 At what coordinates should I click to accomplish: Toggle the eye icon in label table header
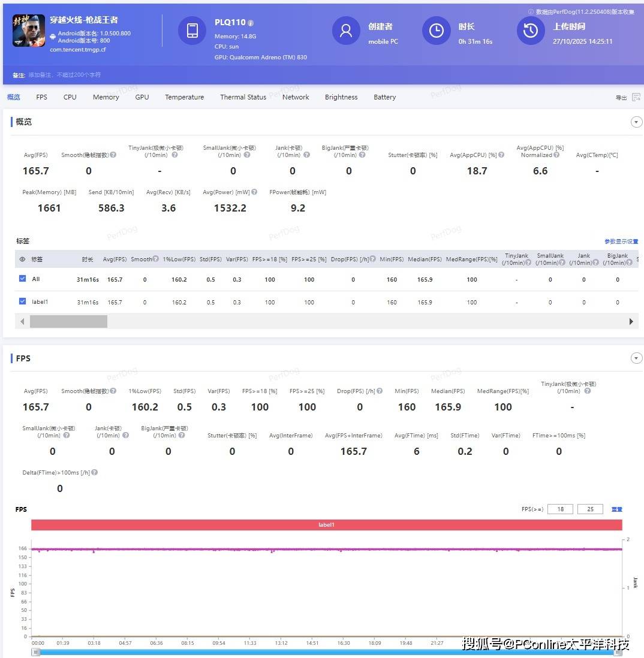click(x=23, y=259)
